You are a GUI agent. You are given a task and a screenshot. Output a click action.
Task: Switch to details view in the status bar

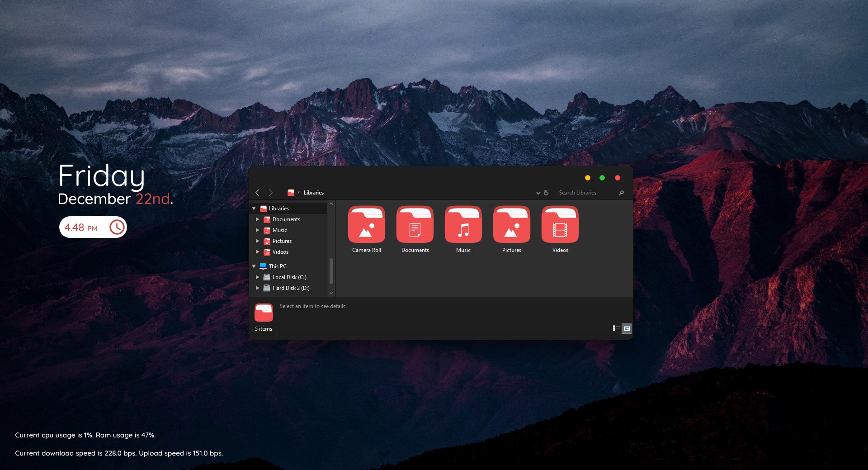click(x=616, y=328)
